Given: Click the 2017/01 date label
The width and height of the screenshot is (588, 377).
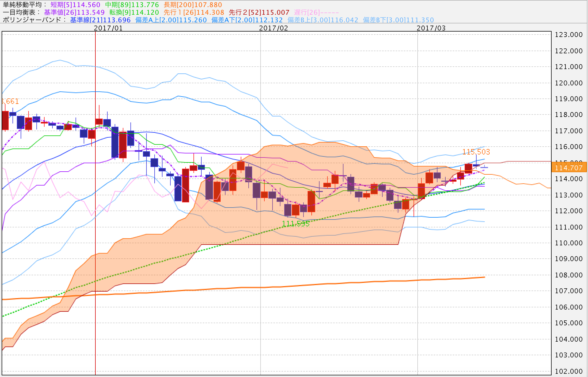Looking at the screenshot, I should pyautogui.click(x=108, y=28).
